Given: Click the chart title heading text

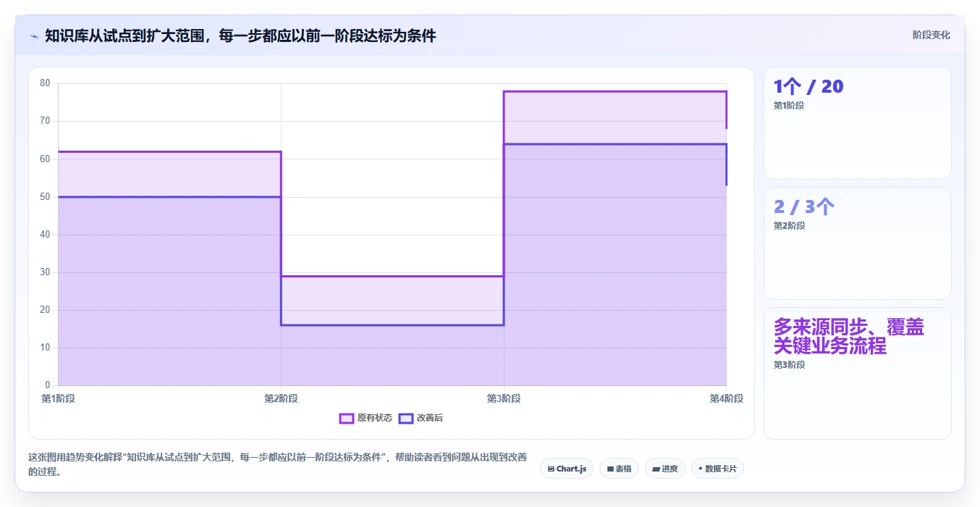Looking at the screenshot, I should pyautogui.click(x=240, y=35).
